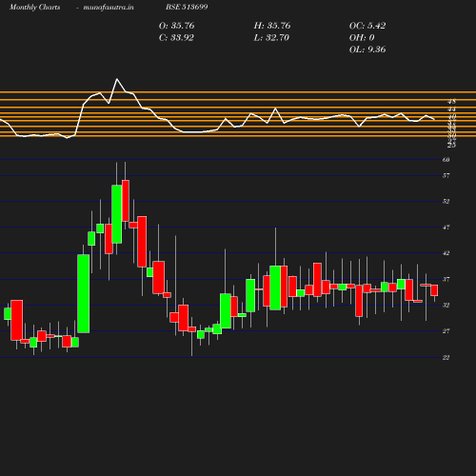This screenshot has height=476, width=476.
Task: Select the open value 'O: 35.76'
Action: (176, 26)
